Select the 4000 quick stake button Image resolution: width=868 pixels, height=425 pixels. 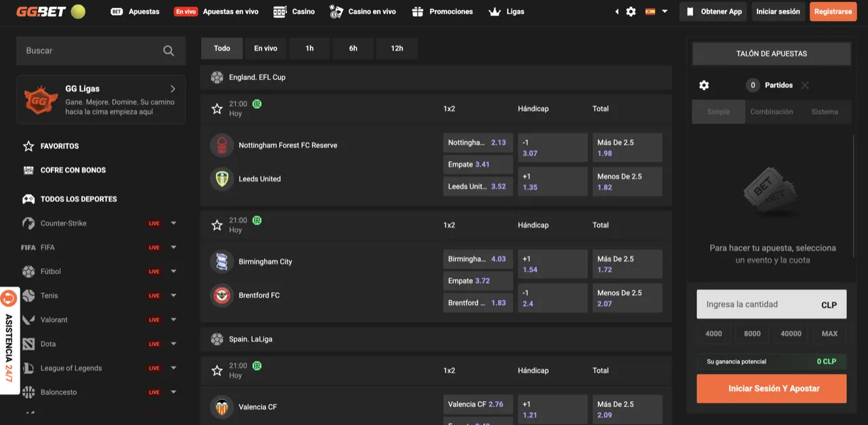[713, 333]
